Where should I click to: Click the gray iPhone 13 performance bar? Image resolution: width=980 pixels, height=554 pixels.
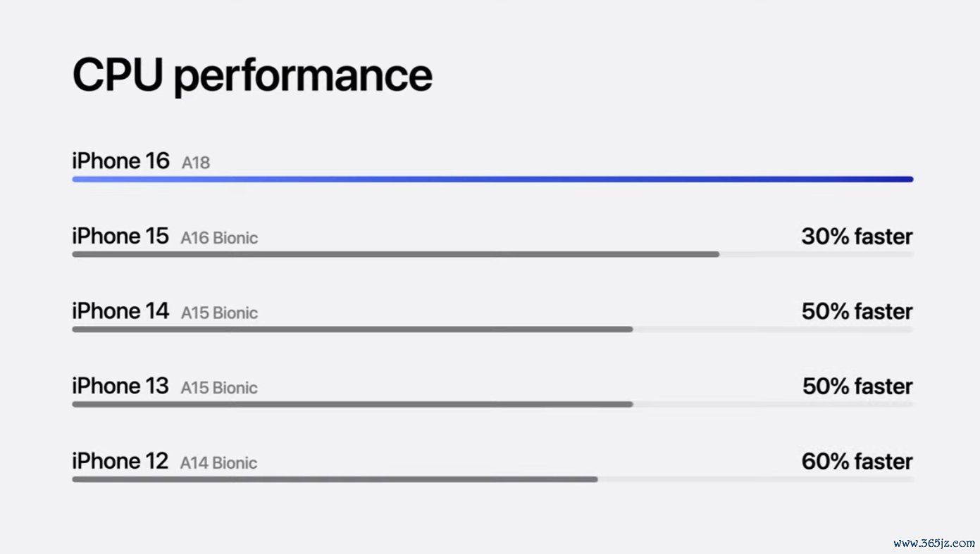pyautogui.click(x=352, y=404)
